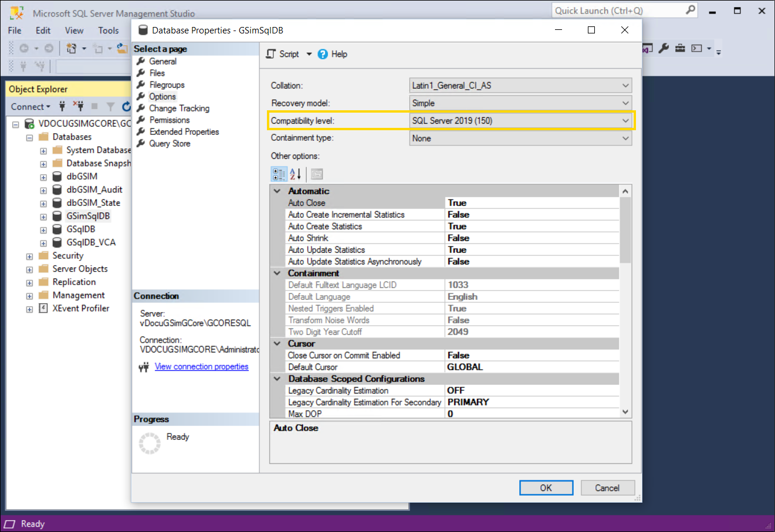Viewport: 775px width, 532px height.
Task: Open the Tools menu
Action: 108,31
